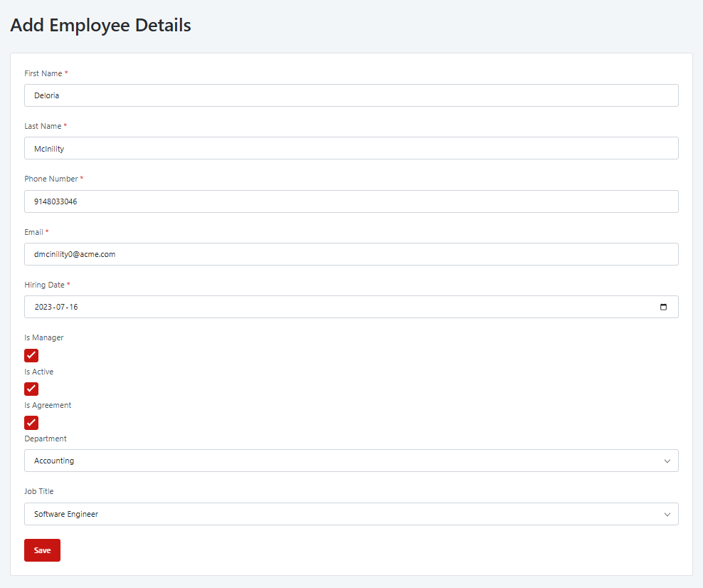This screenshot has width=703, height=588.
Task: Click the Is Active label
Action: pyautogui.click(x=39, y=372)
